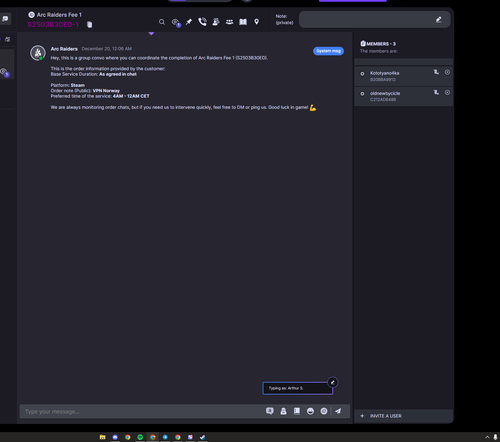
Task: Remove Kototyano4ka with the circled X icon
Action: point(447,72)
